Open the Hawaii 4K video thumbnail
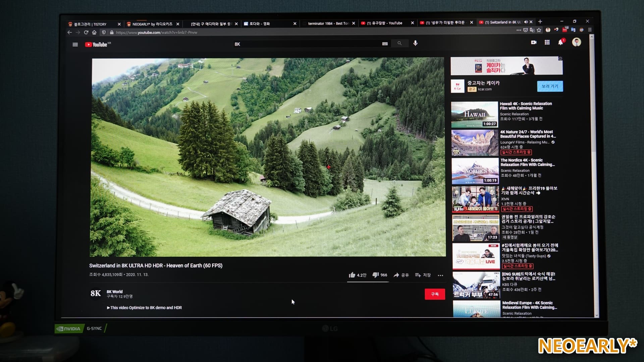 [x=474, y=114]
